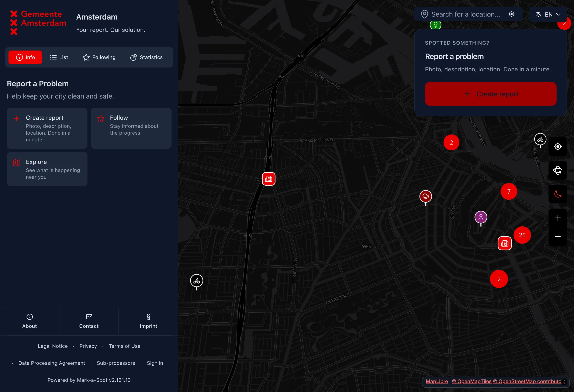Open the Legal Notice link

coord(53,346)
